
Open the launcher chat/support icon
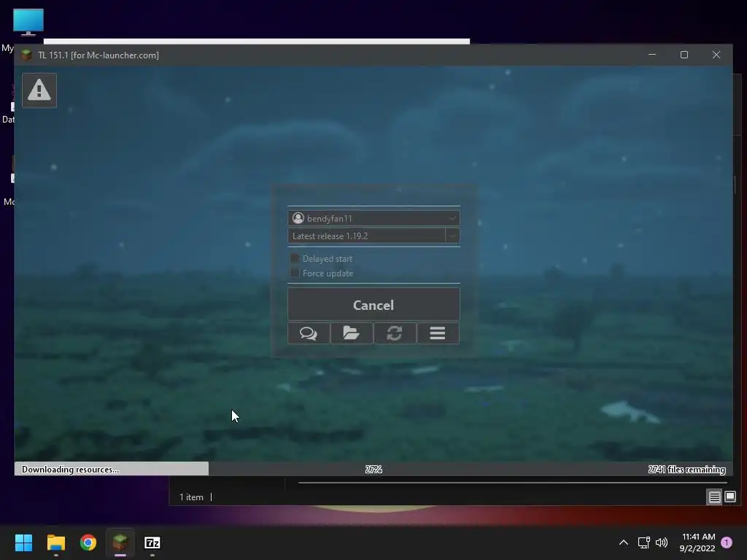tap(309, 332)
